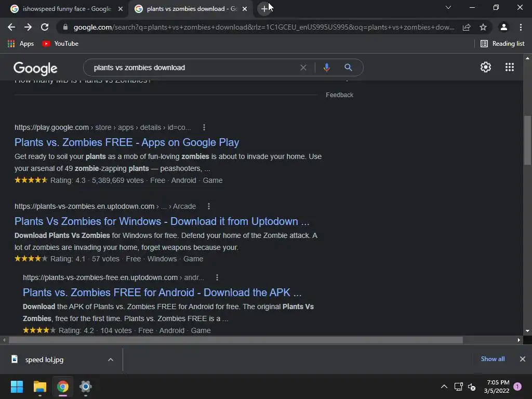Viewport: 532px width, 399px height.
Task: Open the Windows Start menu
Action: click(17, 387)
